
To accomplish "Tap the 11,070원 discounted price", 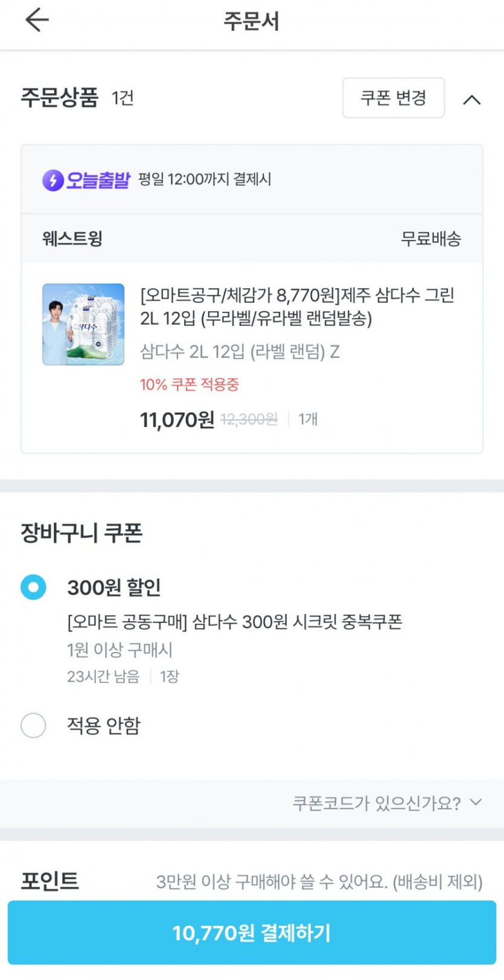I will (177, 420).
